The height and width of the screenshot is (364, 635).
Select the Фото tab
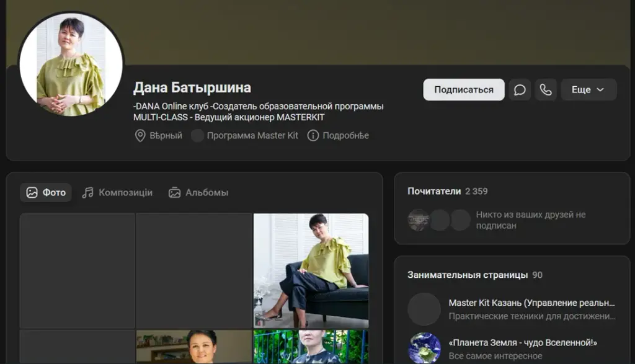(x=46, y=192)
